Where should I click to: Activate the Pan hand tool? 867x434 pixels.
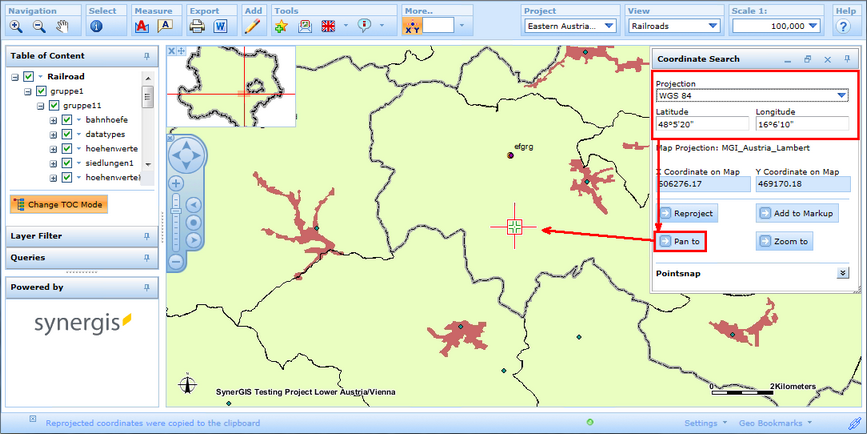[62, 26]
